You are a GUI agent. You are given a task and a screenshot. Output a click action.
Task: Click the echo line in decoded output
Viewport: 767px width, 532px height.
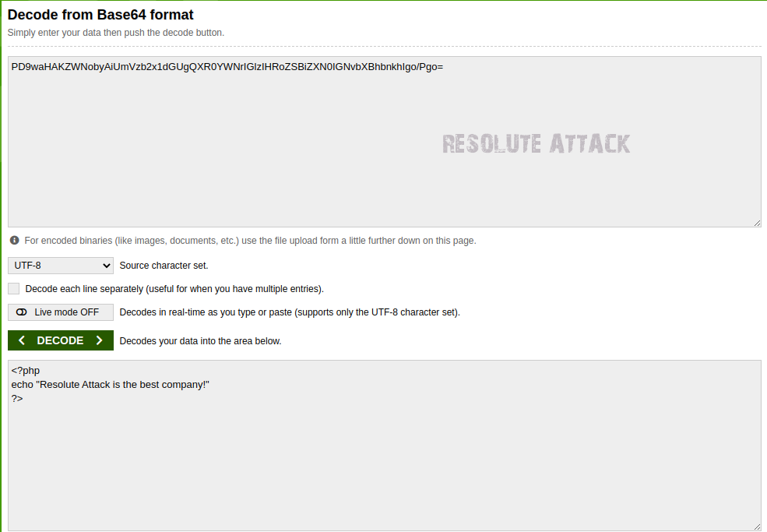coord(111,385)
